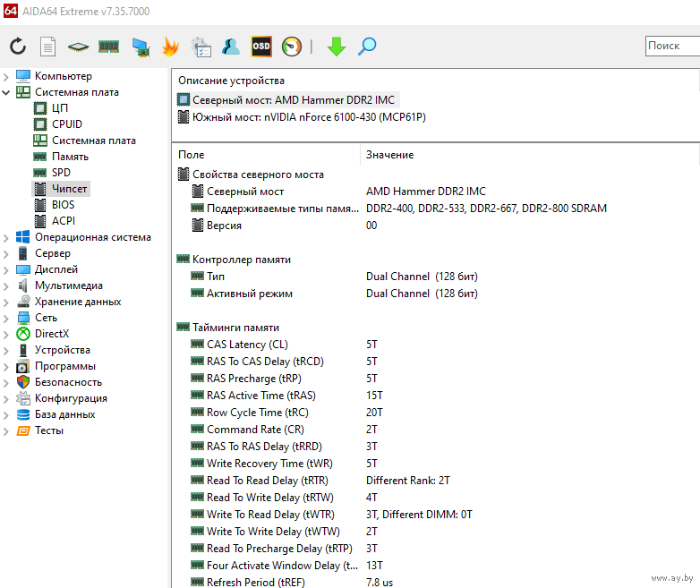Click the gauge benchmark toolbar icon
Image resolution: width=700 pixels, height=588 pixels.
coord(292,47)
